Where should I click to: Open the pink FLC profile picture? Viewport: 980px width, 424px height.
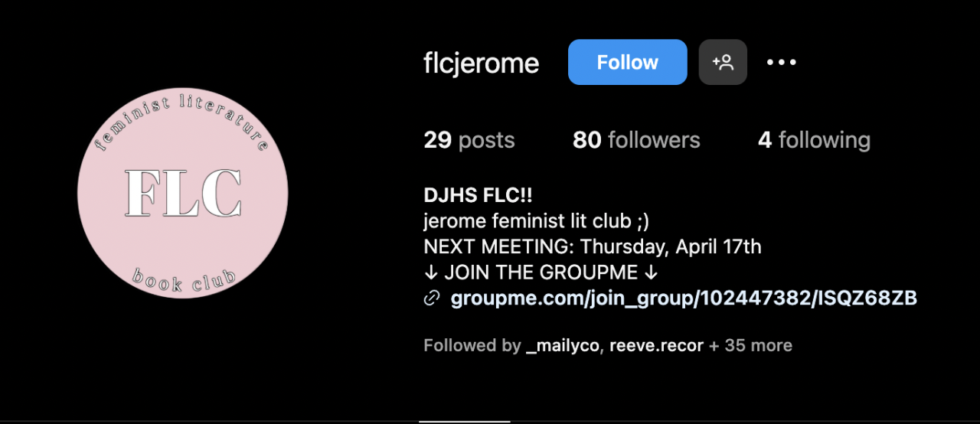[x=183, y=193]
